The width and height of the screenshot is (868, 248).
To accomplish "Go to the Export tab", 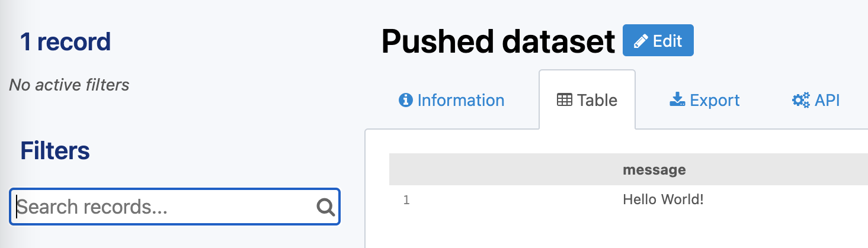I will (x=715, y=100).
